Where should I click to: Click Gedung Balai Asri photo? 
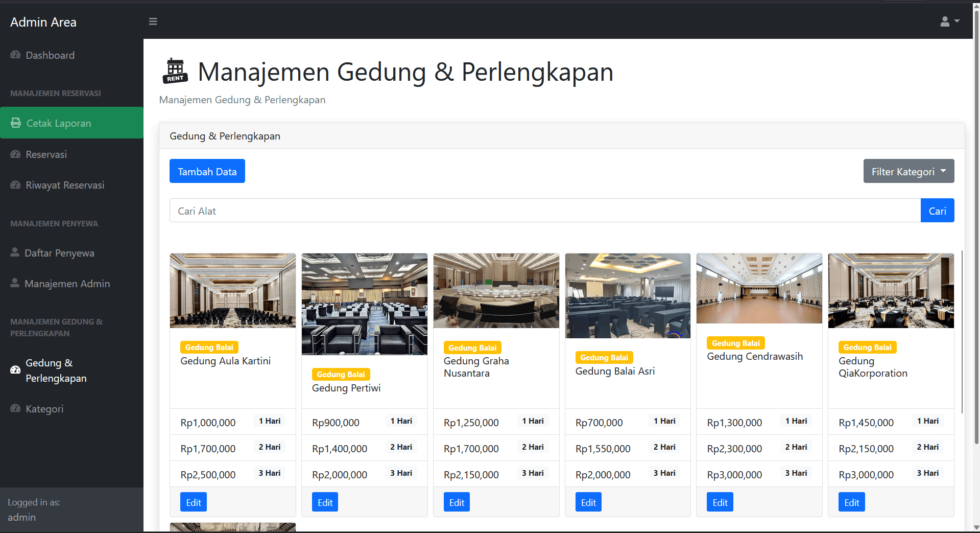[x=628, y=296]
